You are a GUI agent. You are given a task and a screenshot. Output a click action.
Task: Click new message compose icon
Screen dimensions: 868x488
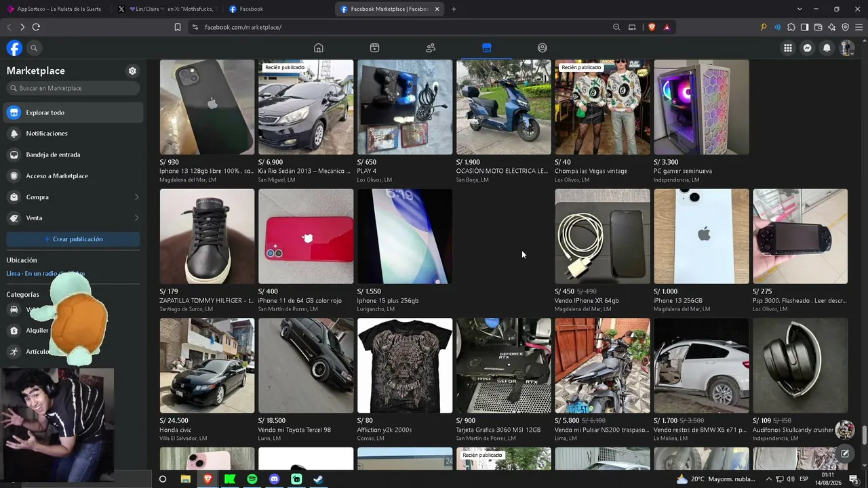[x=845, y=453]
